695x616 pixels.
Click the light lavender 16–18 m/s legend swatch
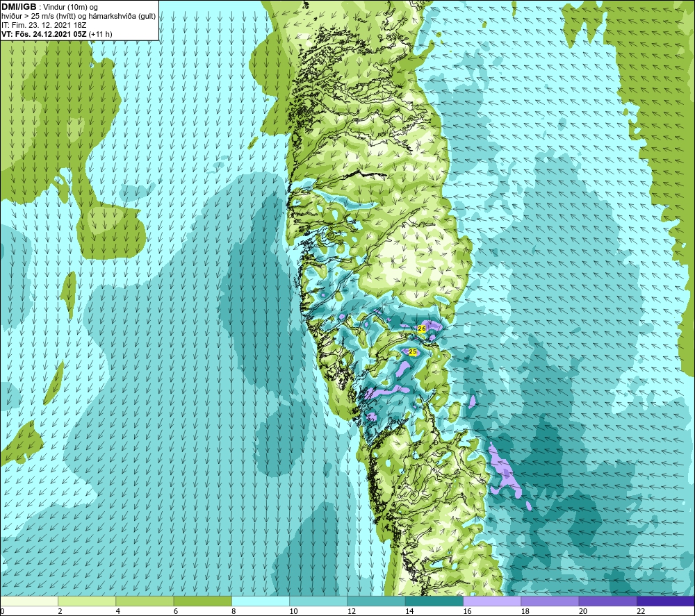coord(492,601)
